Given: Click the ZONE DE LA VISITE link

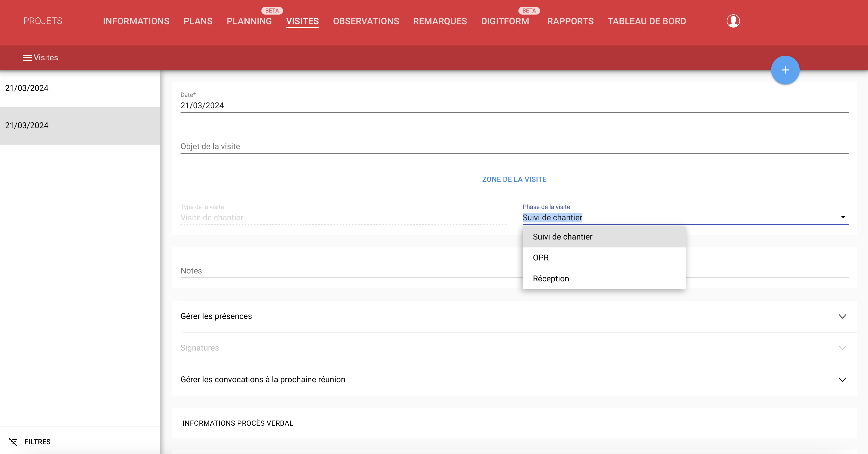Looking at the screenshot, I should [x=514, y=180].
